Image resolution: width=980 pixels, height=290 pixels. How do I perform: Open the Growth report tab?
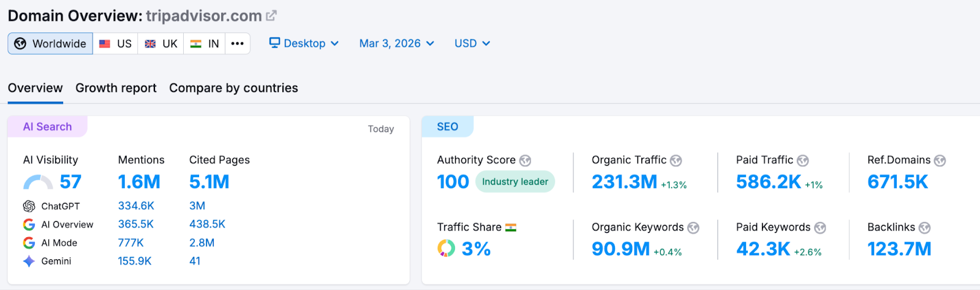coord(116,88)
